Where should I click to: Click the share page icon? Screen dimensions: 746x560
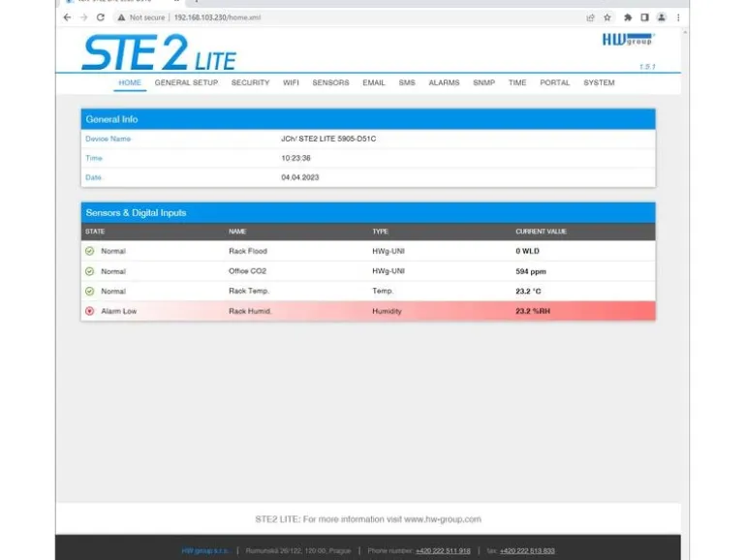590,17
